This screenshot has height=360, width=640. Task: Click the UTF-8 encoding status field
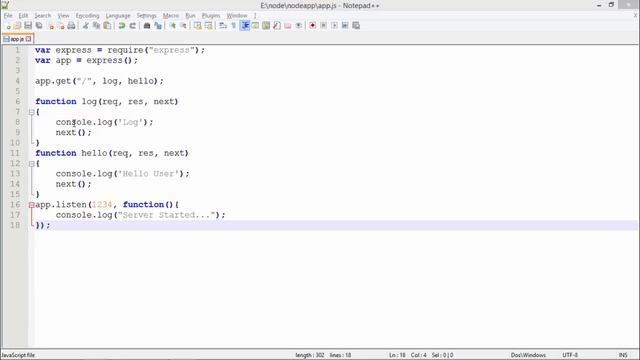570,355
